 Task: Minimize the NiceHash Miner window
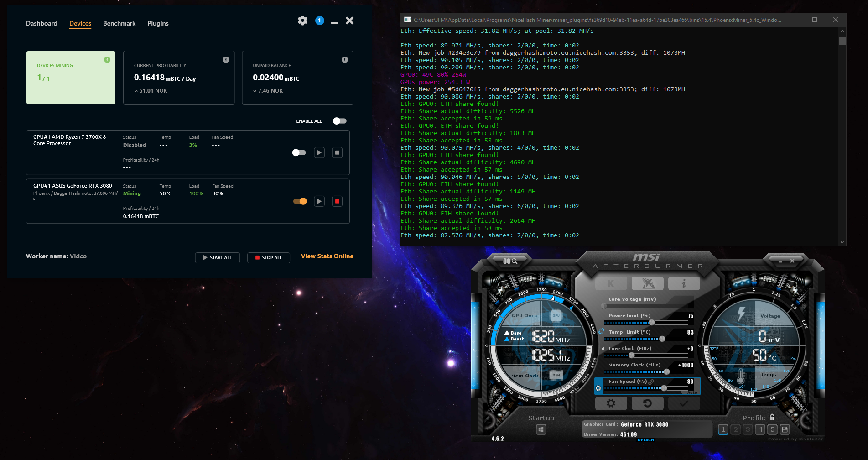tap(334, 22)
